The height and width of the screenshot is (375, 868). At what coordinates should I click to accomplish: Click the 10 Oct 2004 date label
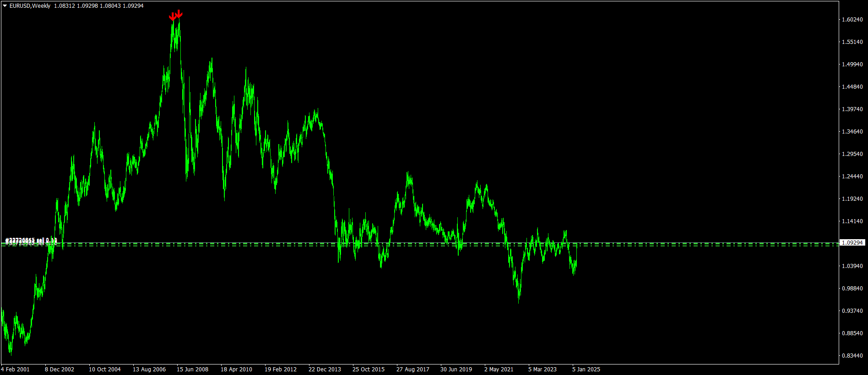pyautogui.click(x=105, y=370)
